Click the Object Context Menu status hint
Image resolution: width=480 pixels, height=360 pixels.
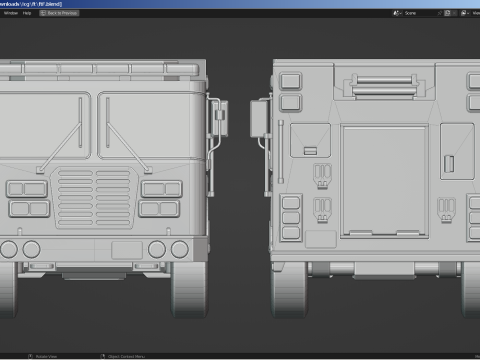pyautogui.click(x=123, y=357)
